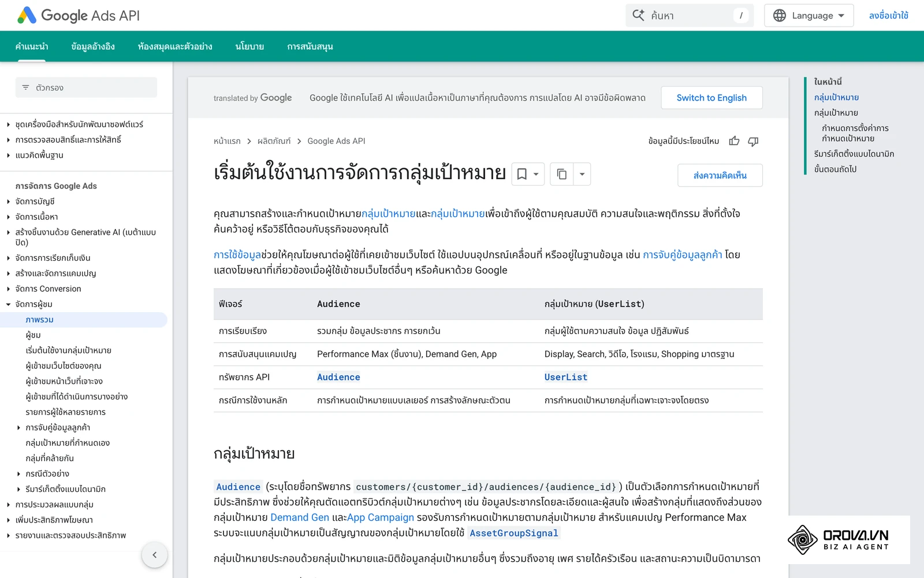Open the ห้องสมุดและตัวอย่าง tab
The image size is (924, 578).
click(175, 46)
